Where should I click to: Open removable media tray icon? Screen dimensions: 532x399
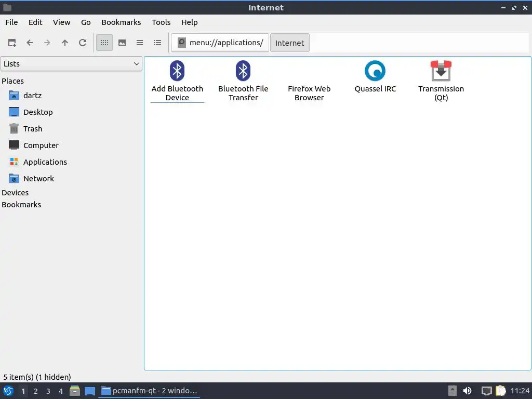coord(453,391)
